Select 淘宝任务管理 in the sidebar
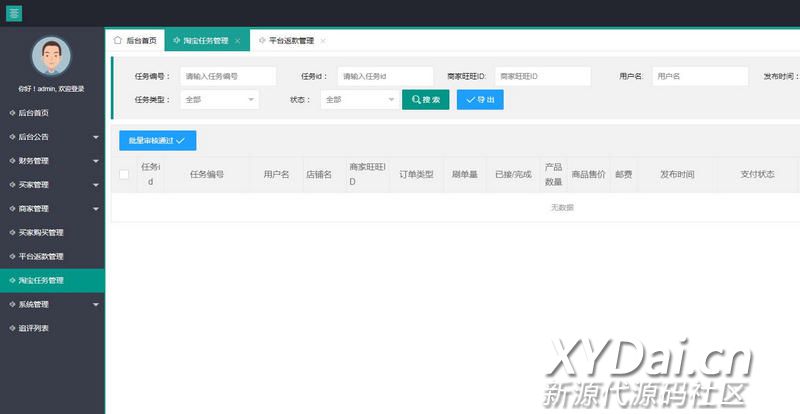 (x=52, y=280)
